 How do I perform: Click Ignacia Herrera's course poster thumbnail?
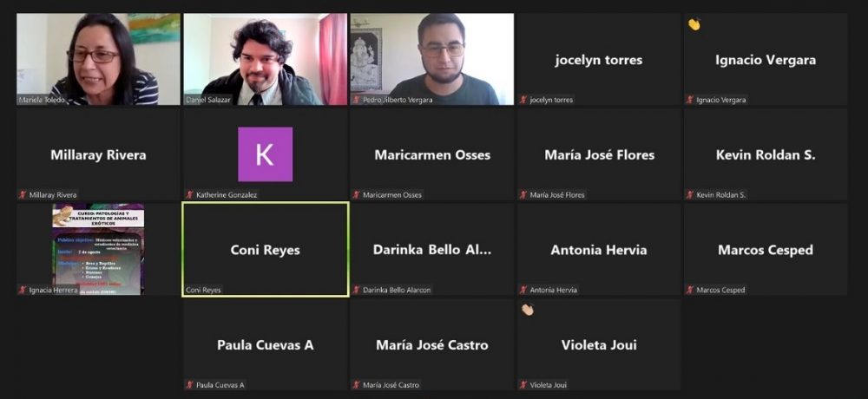[x=99, y=249]
